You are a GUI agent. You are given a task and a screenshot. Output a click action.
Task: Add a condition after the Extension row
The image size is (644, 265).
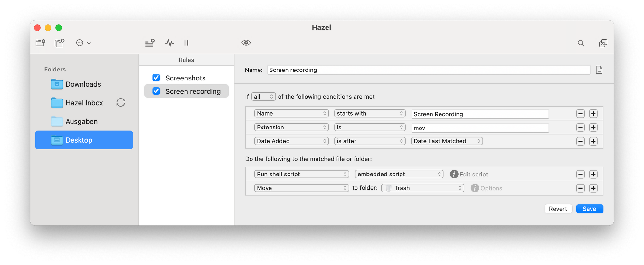[x=593, y=128]
